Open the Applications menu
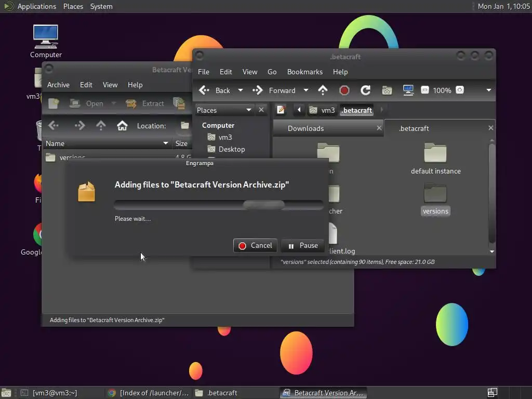The width and height of the screenshot is (532, 399). pos(37,6)
